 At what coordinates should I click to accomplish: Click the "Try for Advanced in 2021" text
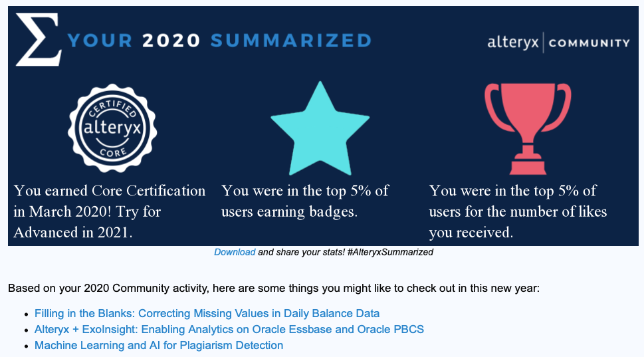pos(86,223)
